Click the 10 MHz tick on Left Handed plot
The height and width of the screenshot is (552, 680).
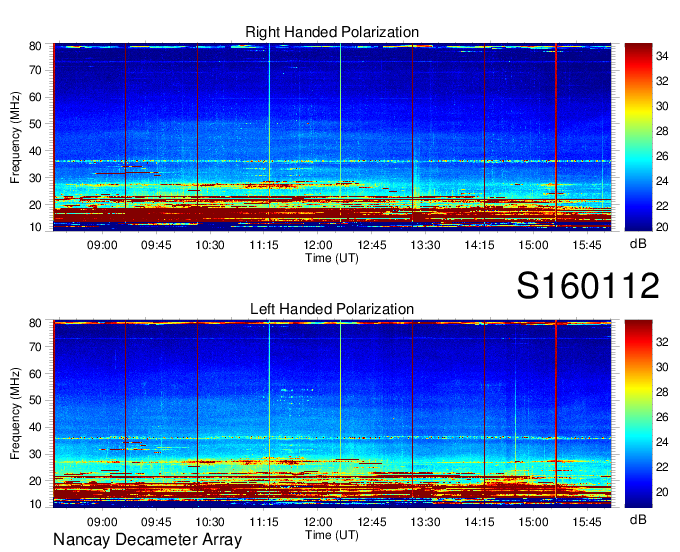[35, 504]
